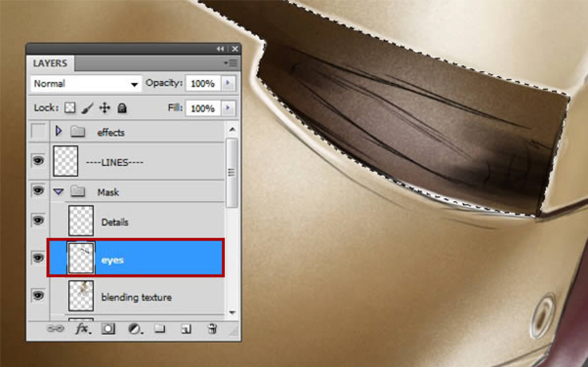Click the lock position move icon
Image resolution: width=588 pixels, height=367 pixels.
[105, 108]
